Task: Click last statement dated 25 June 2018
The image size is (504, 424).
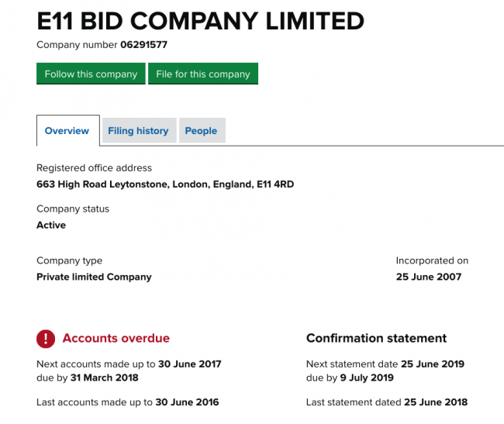Action: 436,402
